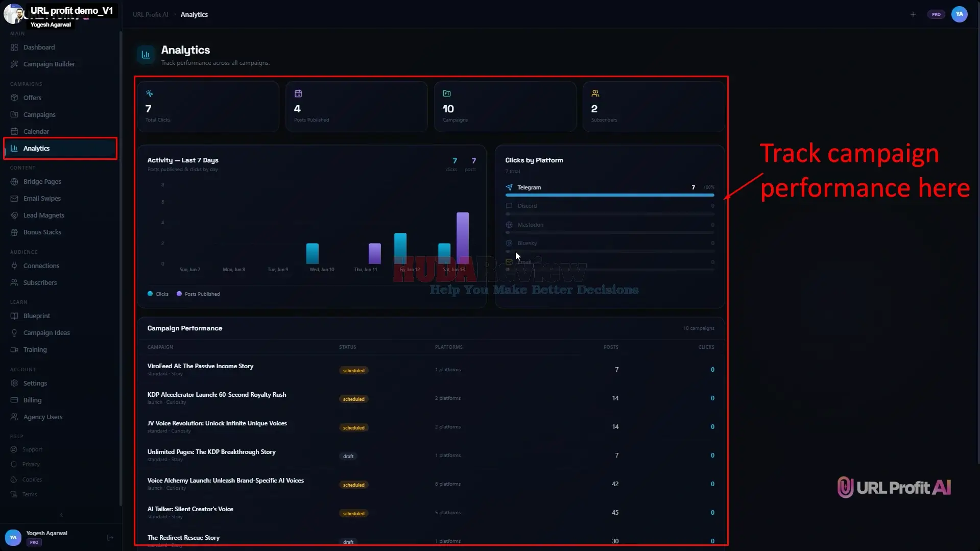Screen dimensions: 980x551
Task: Click the plus icon in top bar
Action: 913,14
